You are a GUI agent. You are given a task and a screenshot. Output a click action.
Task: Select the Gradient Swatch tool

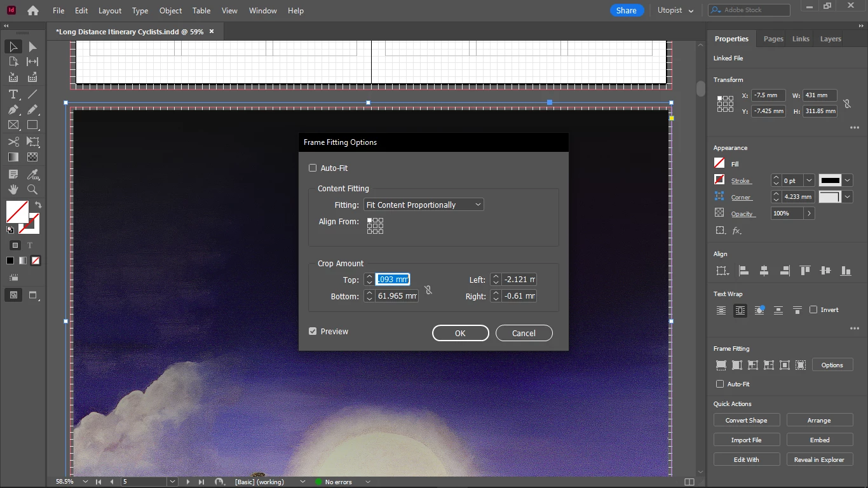(13, 157)
